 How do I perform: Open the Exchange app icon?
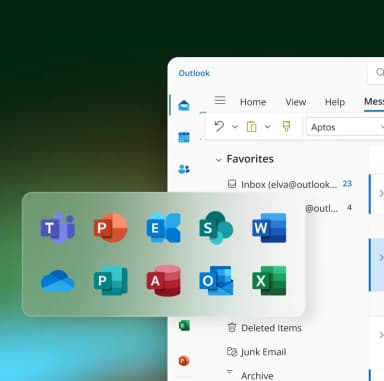pyautogui.click(x=164, y=228)
